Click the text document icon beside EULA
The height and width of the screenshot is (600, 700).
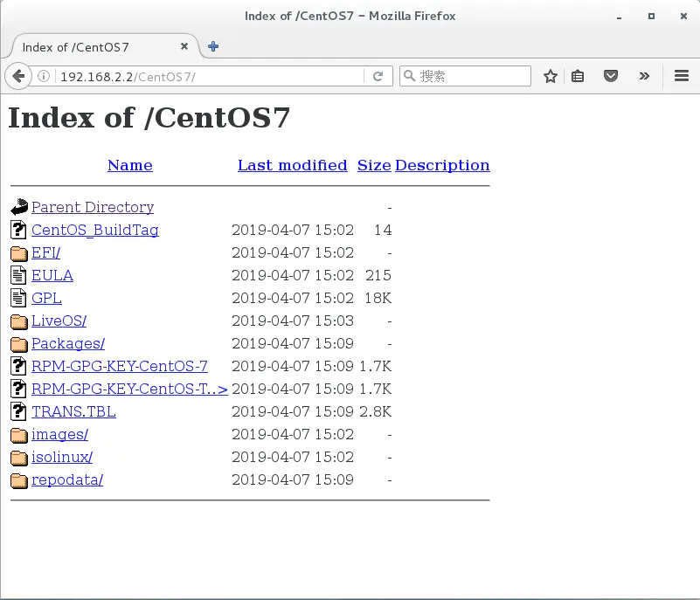pyautogui.click(x=18, y=275)
